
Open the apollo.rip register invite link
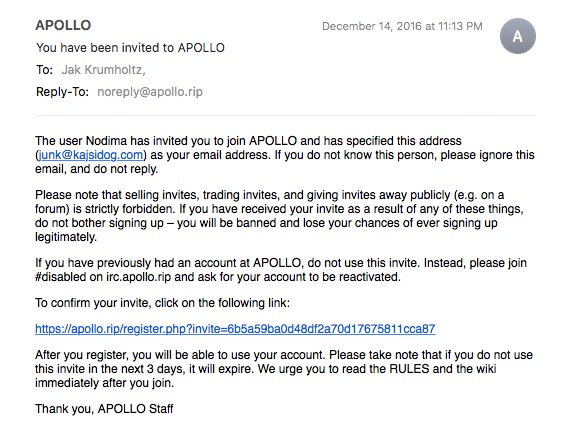[x=235, y=329]
